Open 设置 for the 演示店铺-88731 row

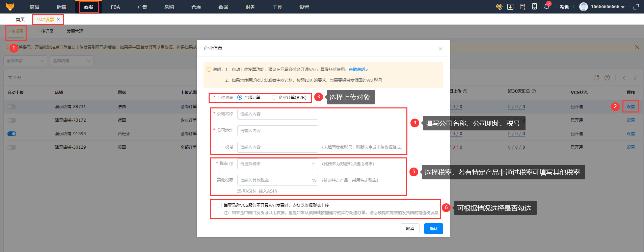[x=631, y=107]
